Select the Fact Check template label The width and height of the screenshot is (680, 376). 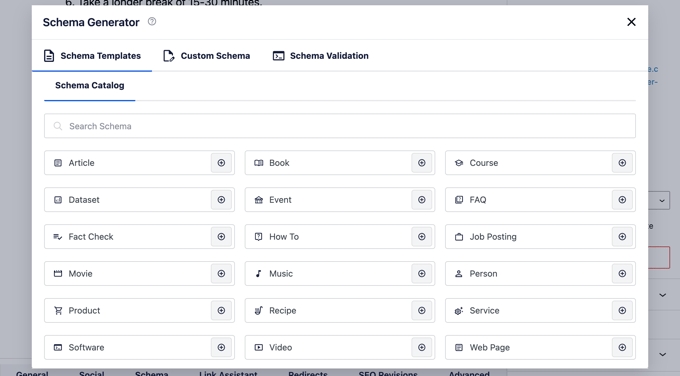91,237
